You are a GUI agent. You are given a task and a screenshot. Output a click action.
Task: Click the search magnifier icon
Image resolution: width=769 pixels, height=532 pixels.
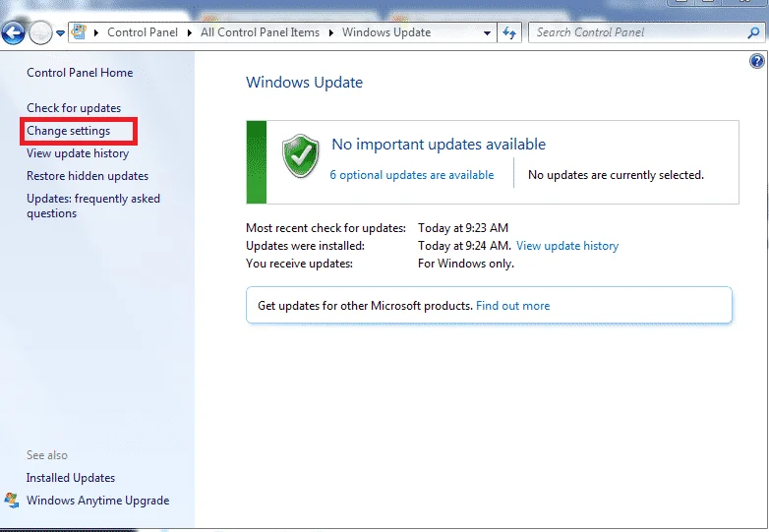click(x=754, y=32)
